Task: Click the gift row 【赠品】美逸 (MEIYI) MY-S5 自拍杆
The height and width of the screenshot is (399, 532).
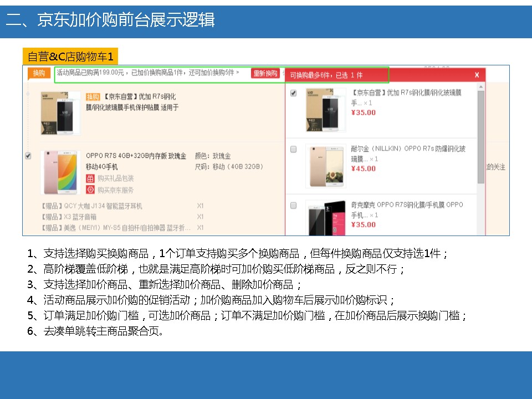Action: click(x=116, y=228)
